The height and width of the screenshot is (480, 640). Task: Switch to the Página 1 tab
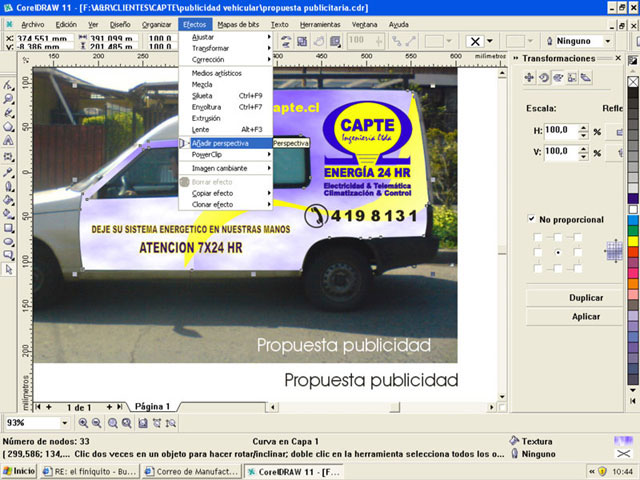[x=152, y=407]
